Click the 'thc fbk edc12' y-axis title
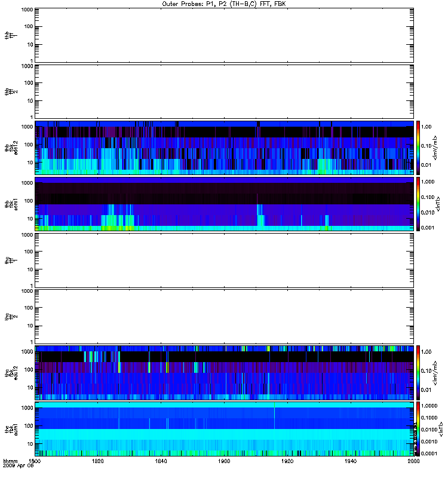 point(11,372)
